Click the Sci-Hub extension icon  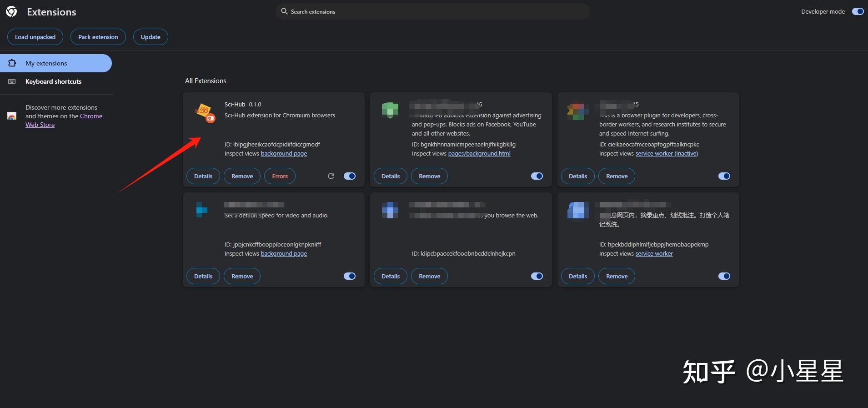coord(204,112)
